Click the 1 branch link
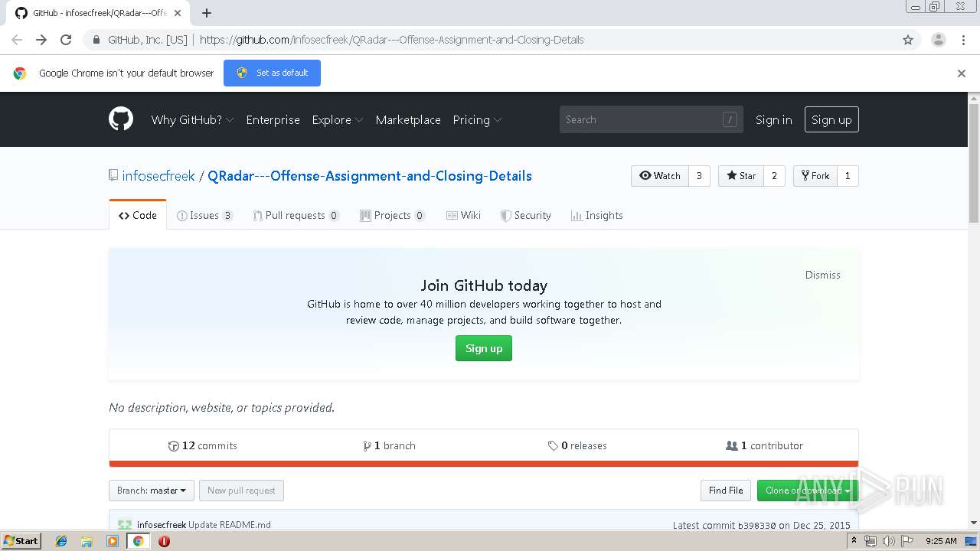Viewport: 980px width, 551px height. [389, 445]
